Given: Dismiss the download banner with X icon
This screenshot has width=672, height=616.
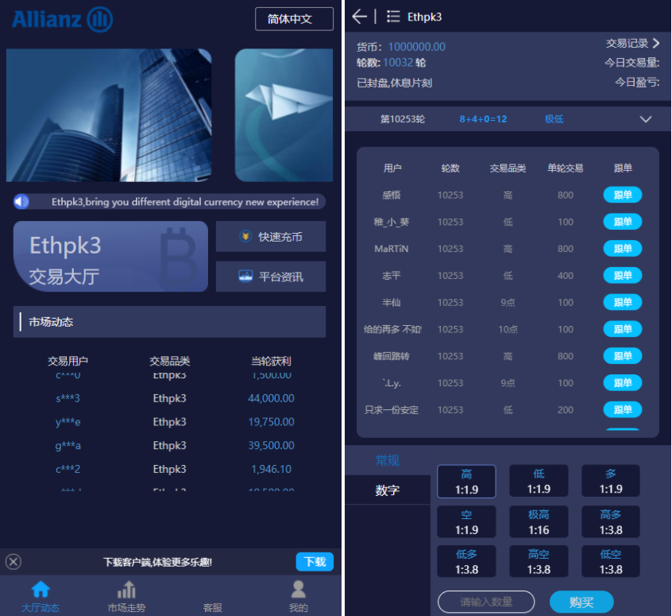Looking at the screenshot, I should (x=14, y=562).
